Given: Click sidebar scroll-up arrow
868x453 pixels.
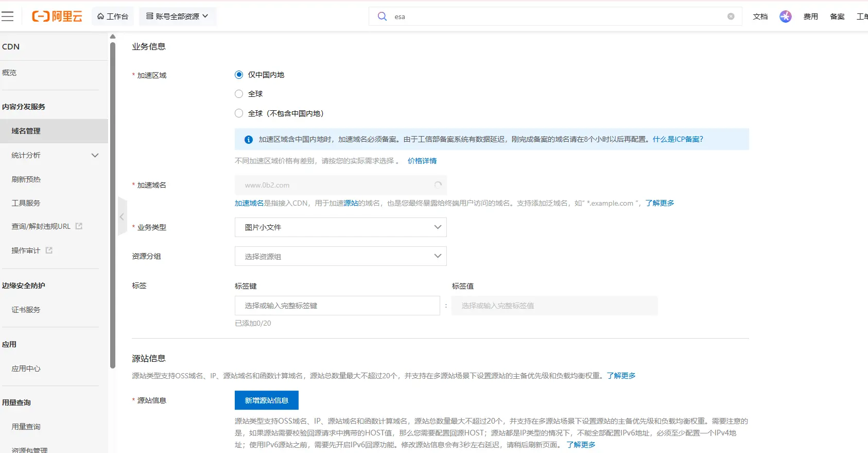Looking at the screenshot, I should (x=113, y=37).
